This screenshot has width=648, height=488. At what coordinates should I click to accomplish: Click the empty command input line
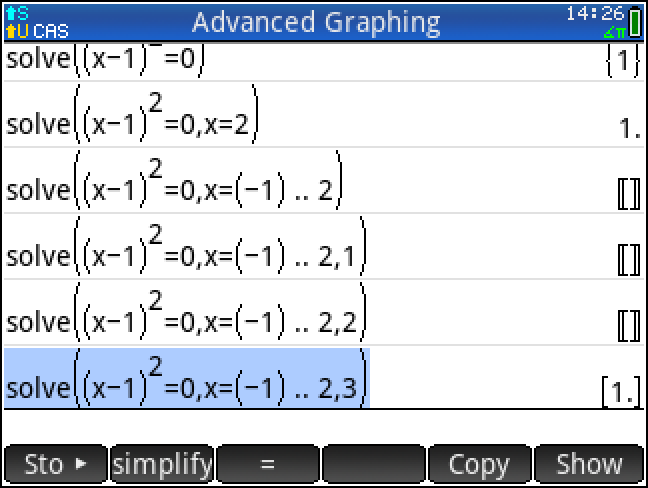pyautogui.click(x=324, y=425)
